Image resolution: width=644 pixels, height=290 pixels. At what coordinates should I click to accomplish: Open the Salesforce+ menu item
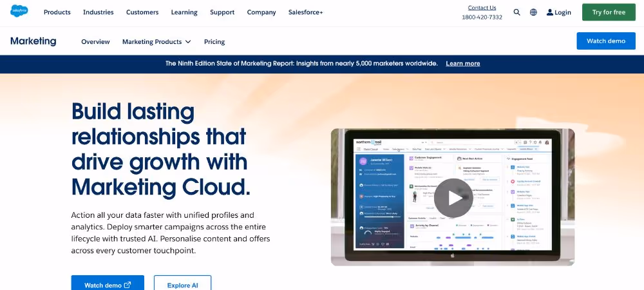(305, 12)
